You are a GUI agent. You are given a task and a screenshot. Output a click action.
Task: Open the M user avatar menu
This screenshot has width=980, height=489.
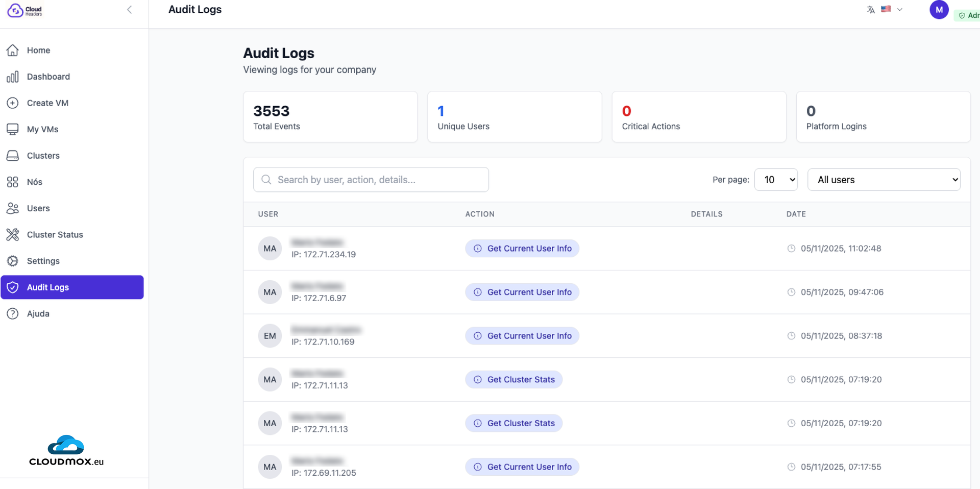coord(939,10)
